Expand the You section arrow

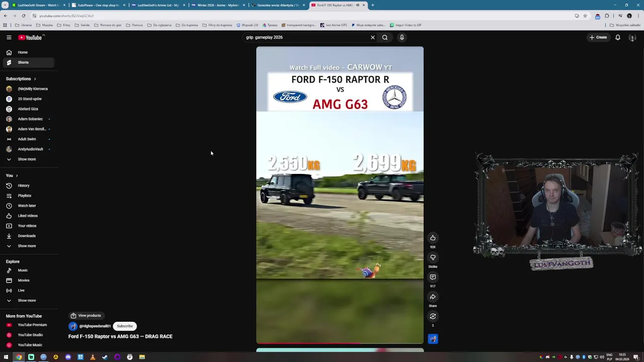(17, 175)
